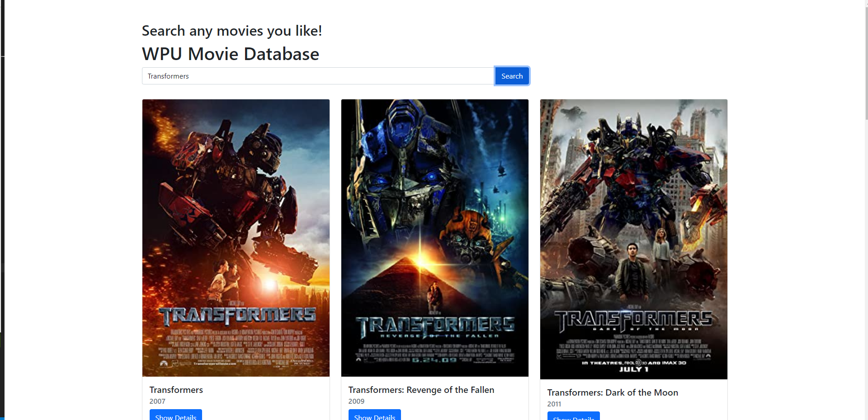
Task: Show Details for Revenge of the Fallen
Action: pos(375,415)
